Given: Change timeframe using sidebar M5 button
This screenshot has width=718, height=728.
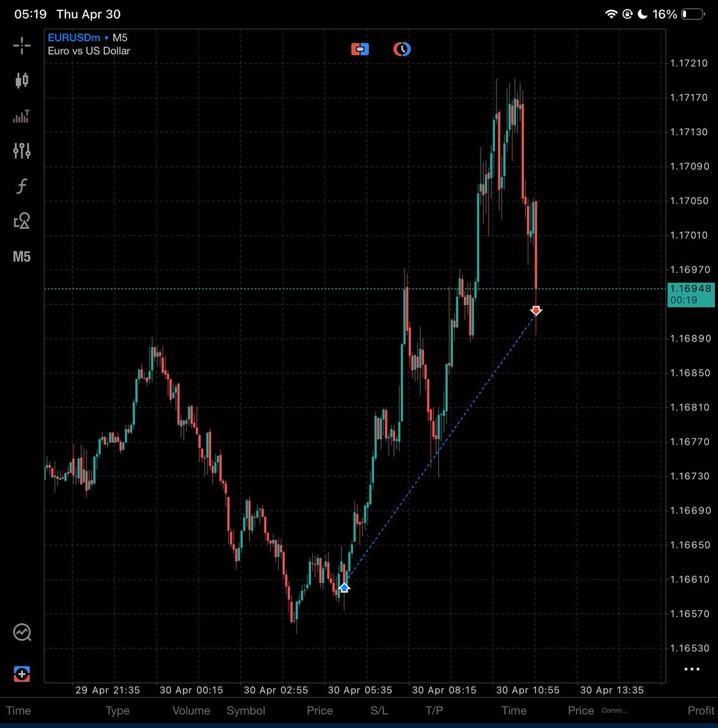Looking at the screenshot, I should click(22, 257).
